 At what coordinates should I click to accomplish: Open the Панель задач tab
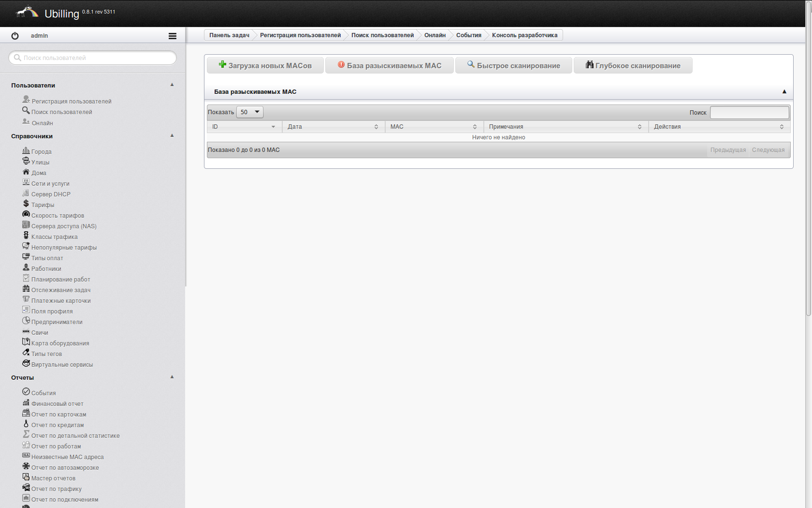pyautogui.click(x=229, y=35)
